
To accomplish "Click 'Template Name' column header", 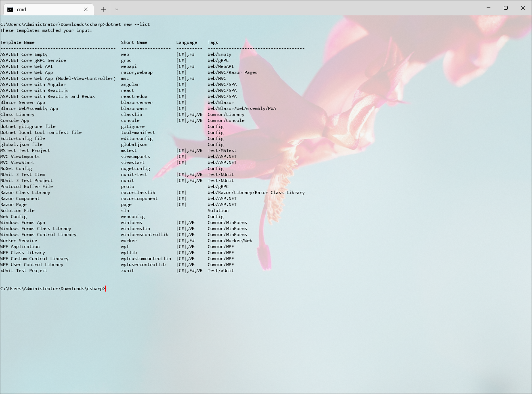I will point(17,42).
